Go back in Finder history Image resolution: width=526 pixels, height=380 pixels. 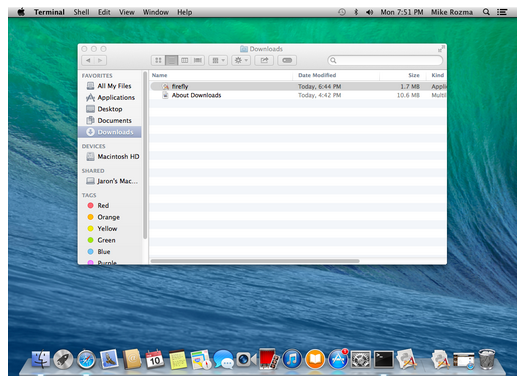point(88,60)
